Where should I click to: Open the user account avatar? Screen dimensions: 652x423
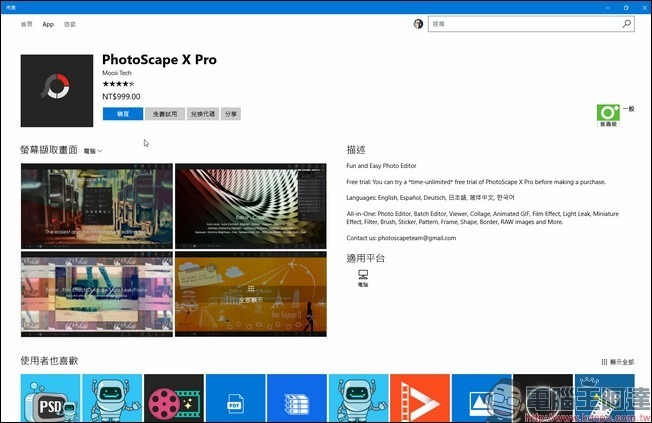(x=418, y=24)
